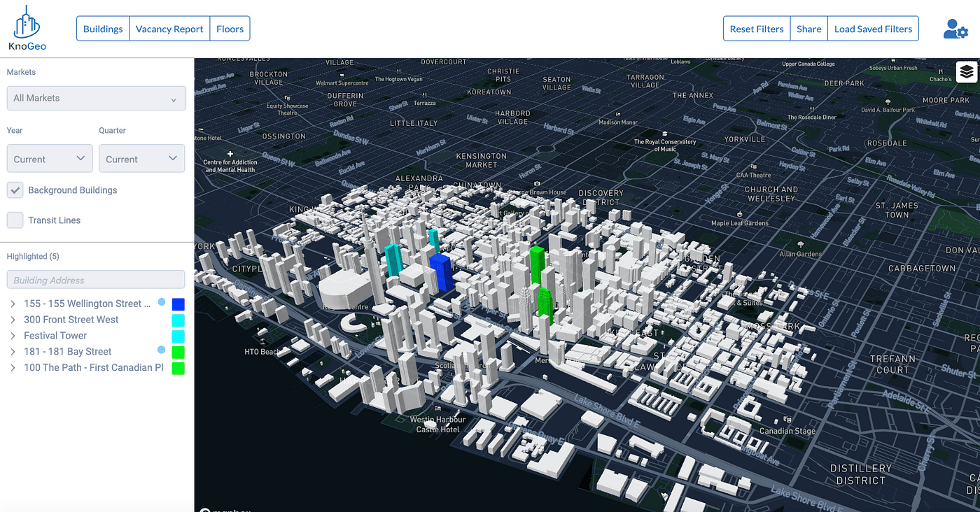Viewport: 980px width, 512px height.
Task: Click the Highlighted (5) heading
Action: 33,257
